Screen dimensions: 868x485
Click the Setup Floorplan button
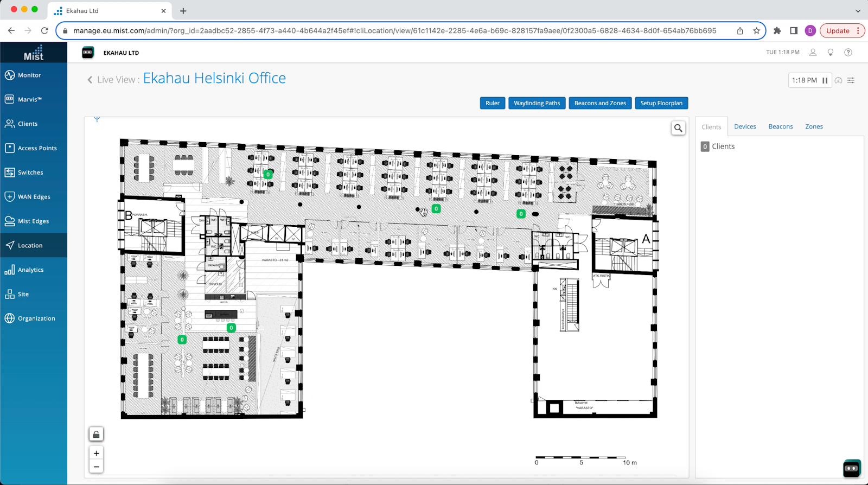point(661,103)
